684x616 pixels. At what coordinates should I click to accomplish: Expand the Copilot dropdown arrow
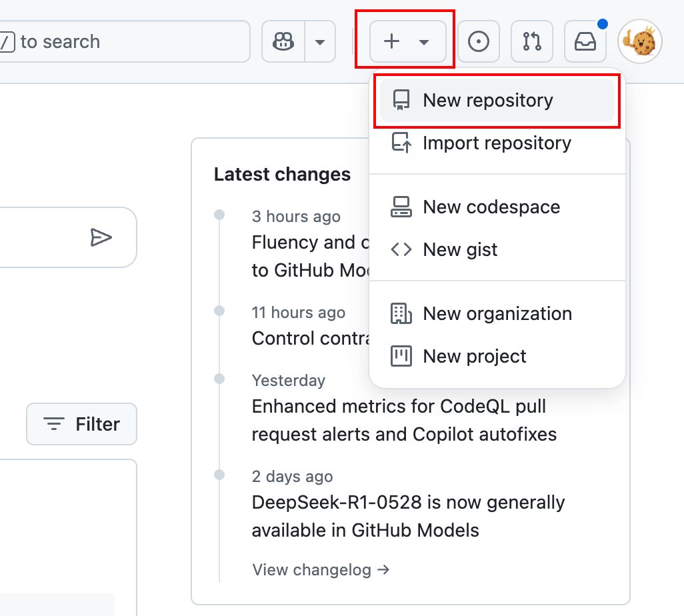pos(320,42)
